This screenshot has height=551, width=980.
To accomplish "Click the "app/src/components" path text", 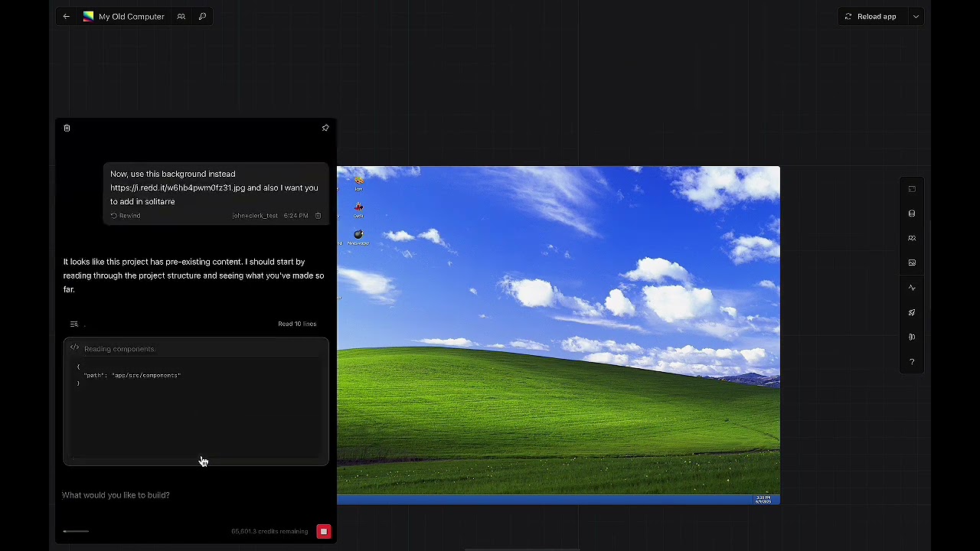I will pyautogui.click(x=146, y=375).
